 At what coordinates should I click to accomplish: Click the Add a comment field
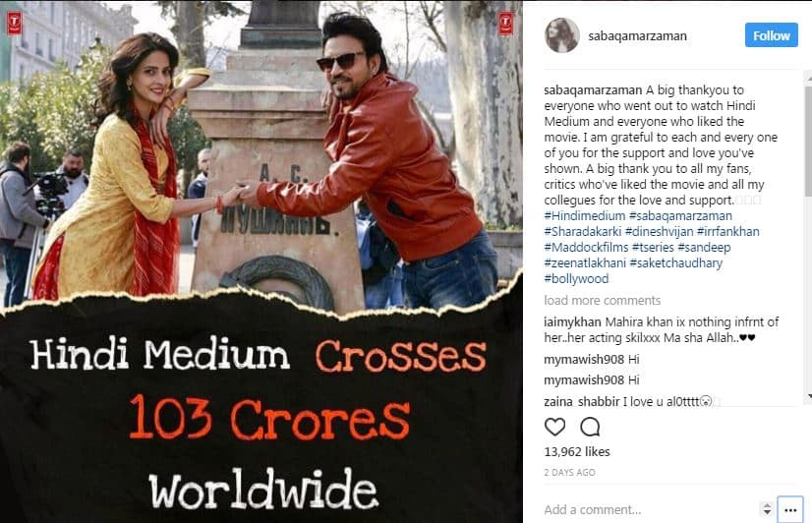pyautogui.click(x=650, y=510)
